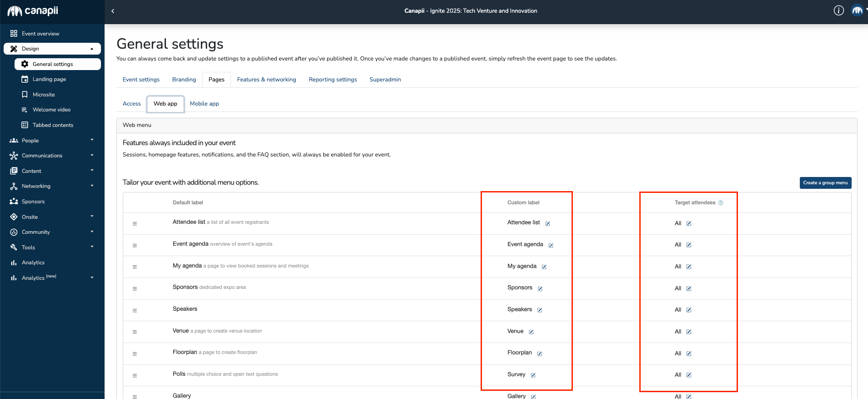Screen dimensions: 868x399
Task: Click edit icon next to Venue custom label
Action: 531,332
